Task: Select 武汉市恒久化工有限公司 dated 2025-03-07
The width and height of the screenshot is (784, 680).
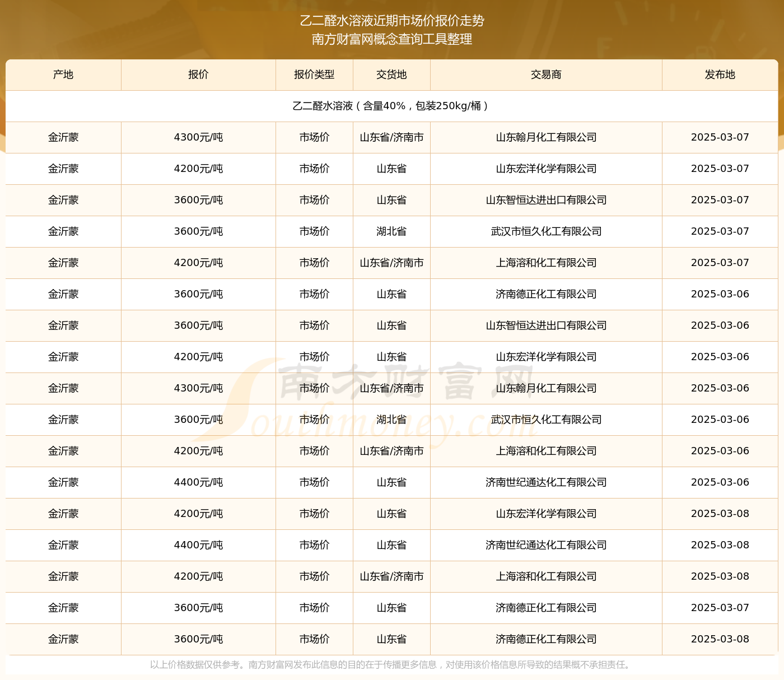Action: [x=546, y=231]
